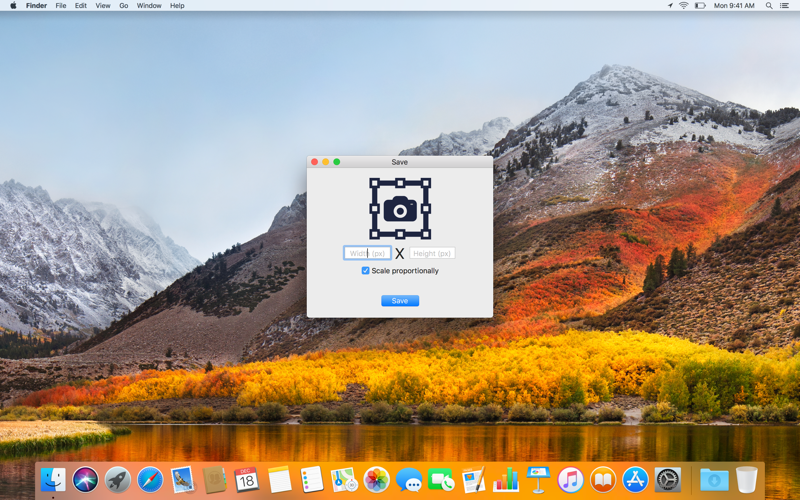
Task: Open Launchpad rocket icon in the Dock
Action: (x=118, y=480)
